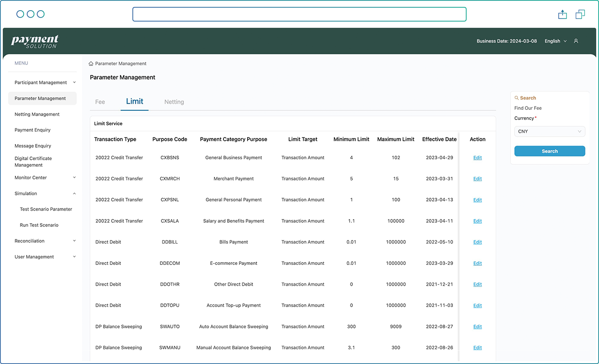599x364 pixels.
Task: Expand Monitor Center menu
Action: 45,178
